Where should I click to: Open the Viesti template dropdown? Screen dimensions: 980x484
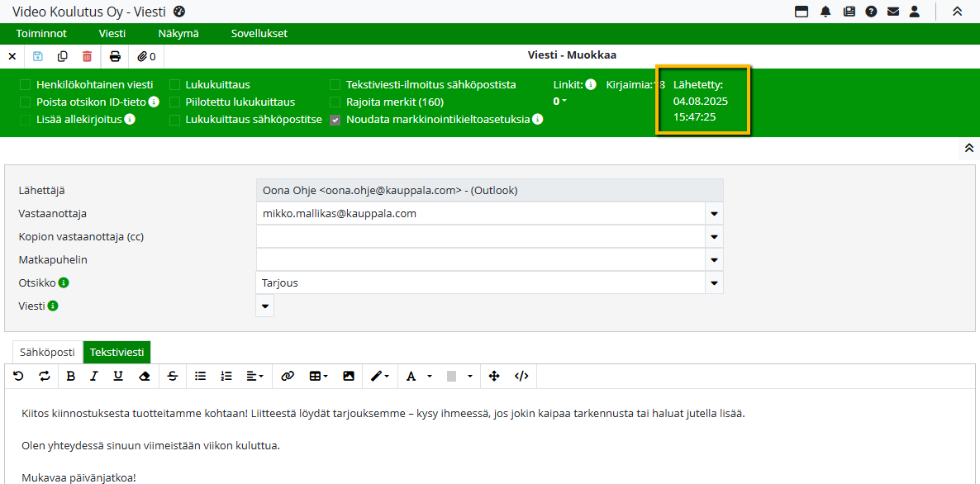click(x=265, y=306)
